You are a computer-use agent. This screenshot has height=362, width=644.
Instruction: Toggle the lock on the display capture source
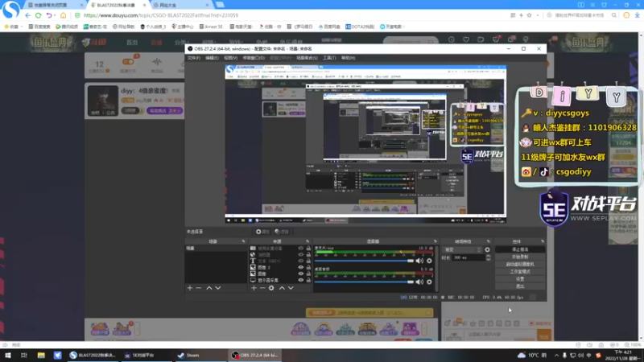(308, 280)
